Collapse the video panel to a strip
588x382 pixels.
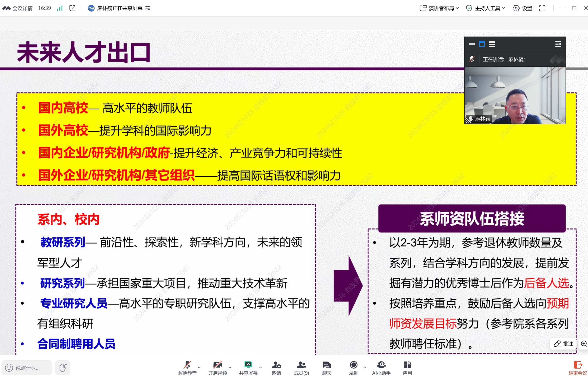[472, 44]
